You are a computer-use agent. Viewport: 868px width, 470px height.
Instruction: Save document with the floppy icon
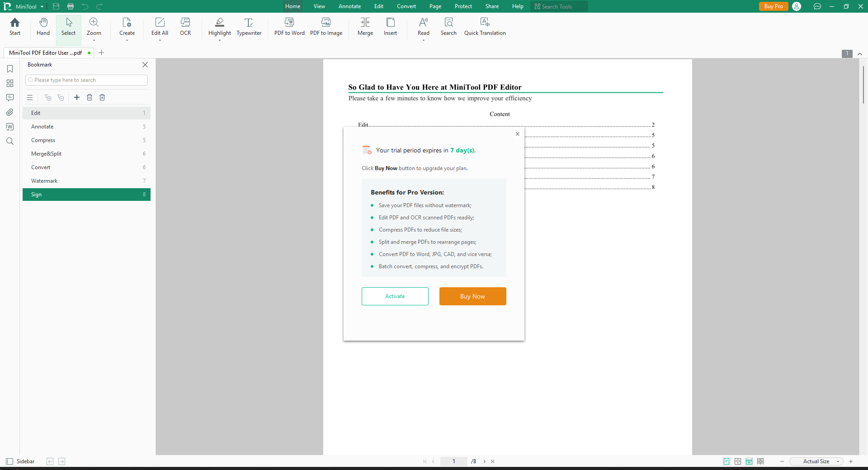tap(56, 6)
